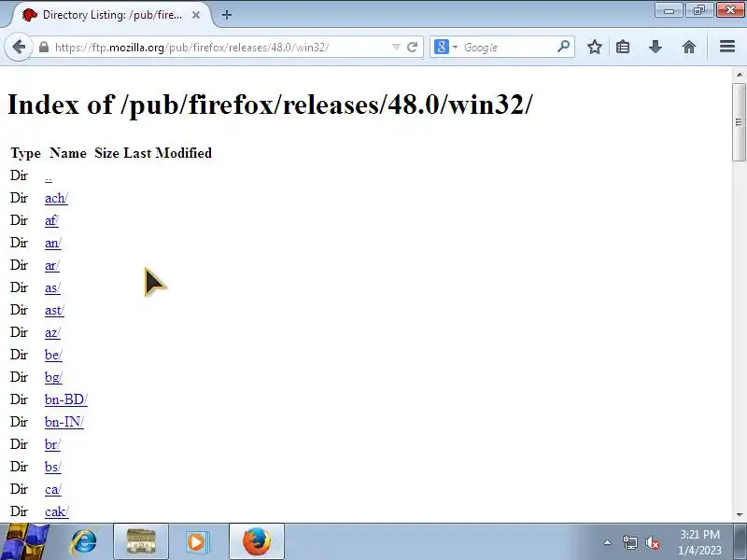Open the bs/ directory link
Image resolution: width=747 pixels, height=560 pixels.
[x=53, y=467]
